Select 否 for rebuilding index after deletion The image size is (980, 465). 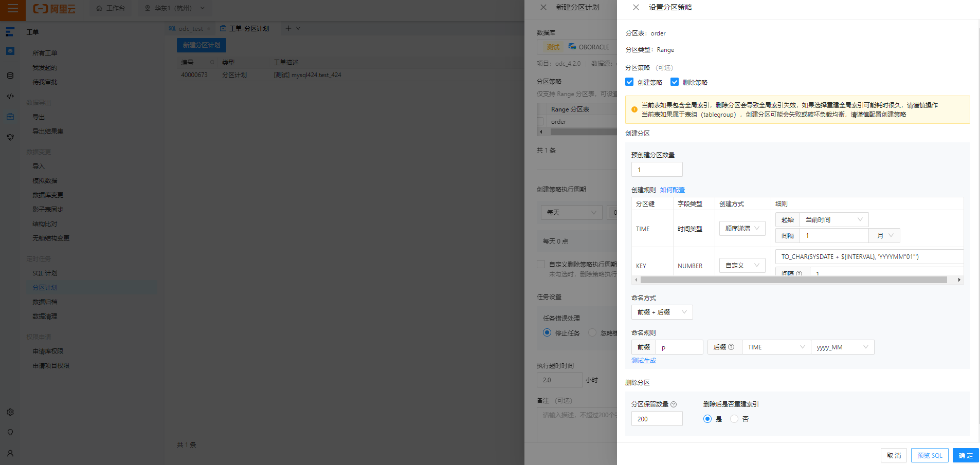(734, 419)
